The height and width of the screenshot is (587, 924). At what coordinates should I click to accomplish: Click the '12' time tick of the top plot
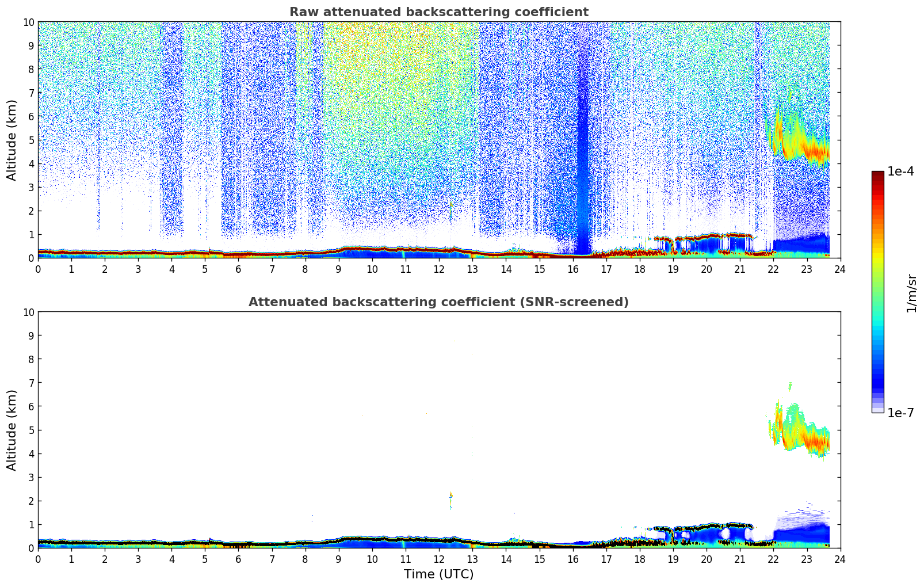[439, 269]
